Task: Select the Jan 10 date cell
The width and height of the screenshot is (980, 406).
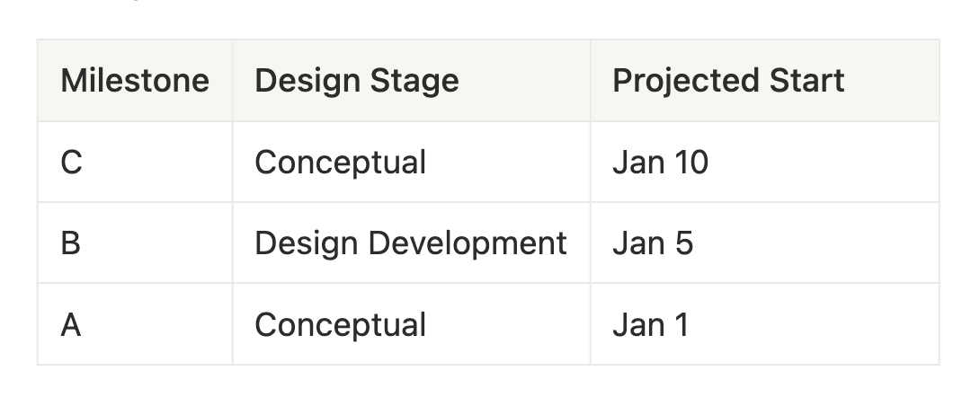Action: 765,162
